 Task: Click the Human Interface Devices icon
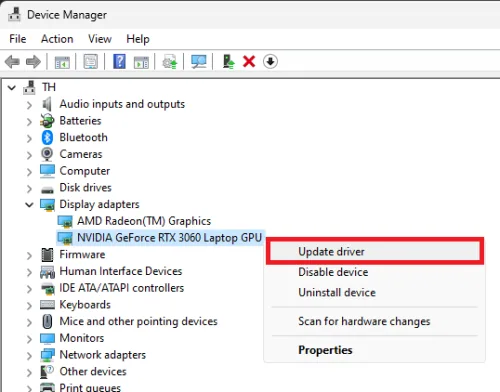(47, 272)
